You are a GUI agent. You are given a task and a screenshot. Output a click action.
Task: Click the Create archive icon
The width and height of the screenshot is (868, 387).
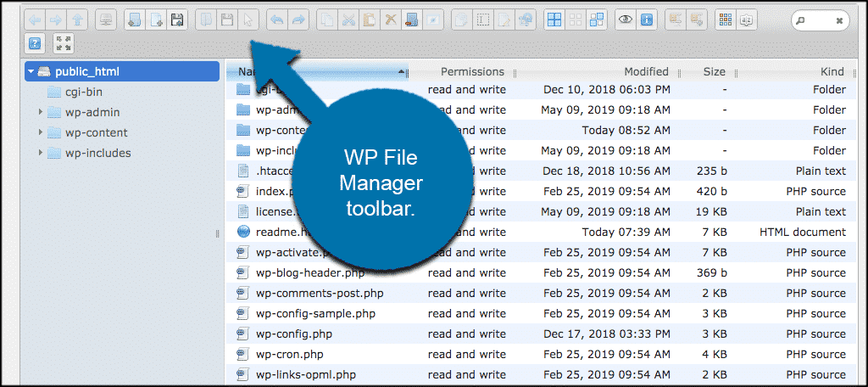697,20
